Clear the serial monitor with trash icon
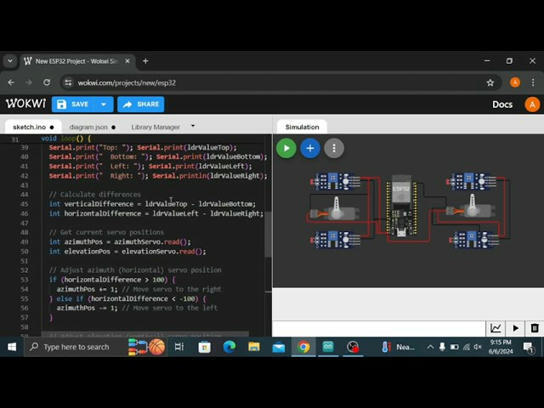The image size is (544, 408). 535,328
